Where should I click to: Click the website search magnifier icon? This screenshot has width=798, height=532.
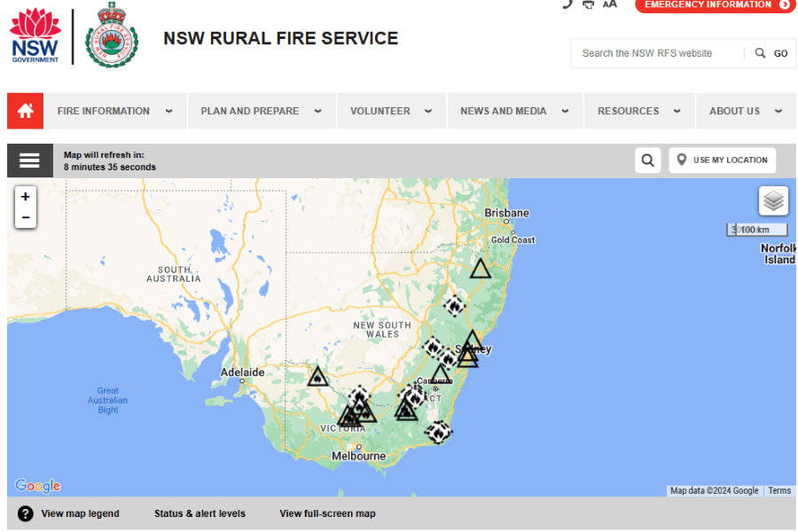click(x=760, y=53)
